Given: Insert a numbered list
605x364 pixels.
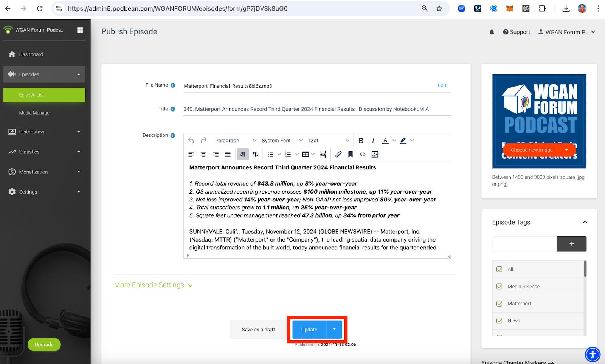Looking at the screenshot, I should 288,154.
